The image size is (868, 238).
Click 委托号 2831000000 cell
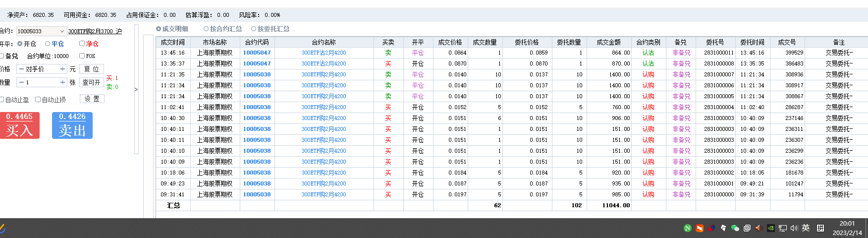tap(719, 194)
